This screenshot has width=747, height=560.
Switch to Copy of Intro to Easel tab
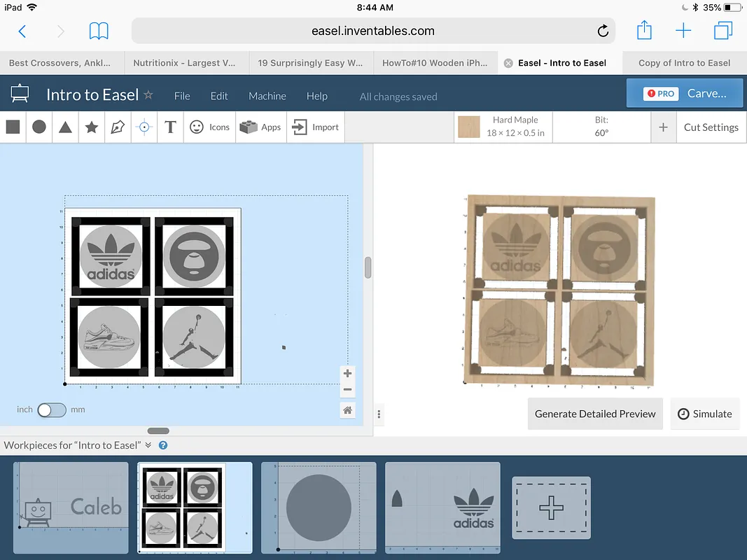(685, 63)
